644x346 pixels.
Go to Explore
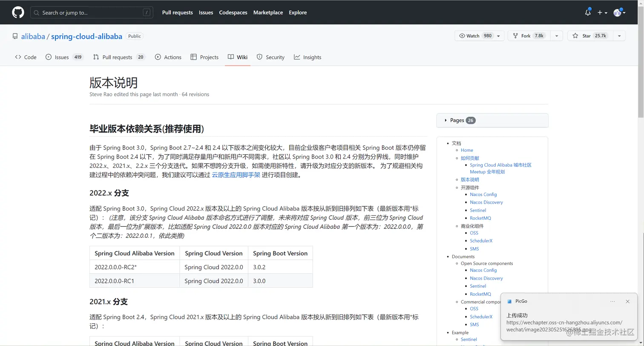pyautogui.click(x=298, y=12)
